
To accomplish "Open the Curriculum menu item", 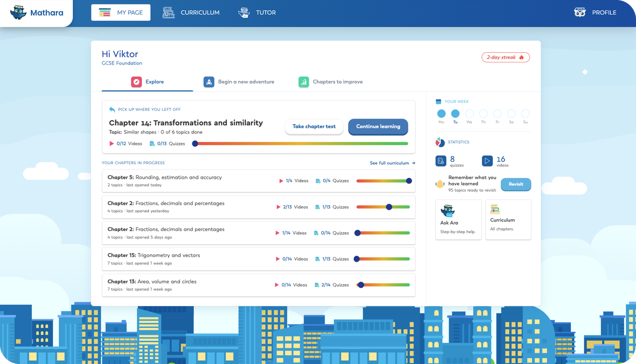I will [x=191, y=12].
